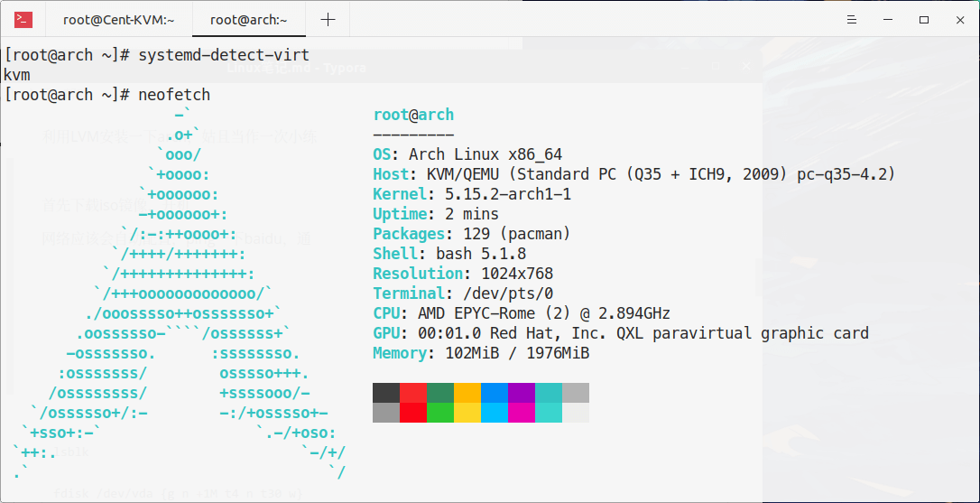Choose the magenta swatch in bottom row
Image resolution: width=980 pixels, height=503 pixels.
point(522,413)
